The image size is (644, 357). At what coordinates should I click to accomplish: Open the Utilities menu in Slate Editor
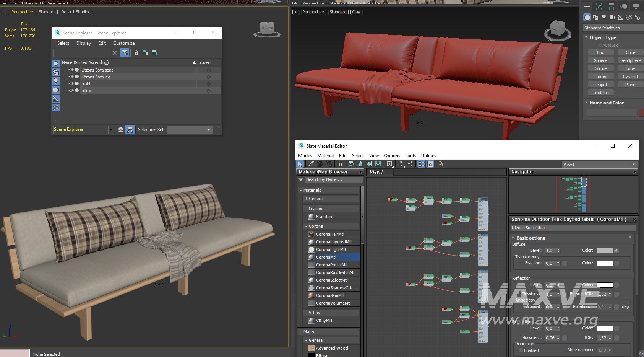[428, 156]
